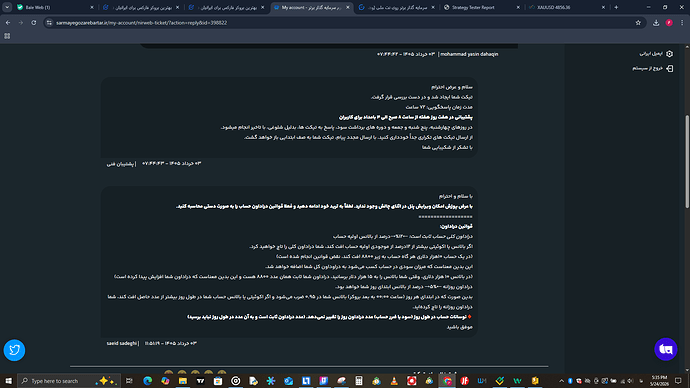This screenshot has width=690, height=388.
Task: Switch to the Strategy Tester Report tab
Action: point(481,7)
